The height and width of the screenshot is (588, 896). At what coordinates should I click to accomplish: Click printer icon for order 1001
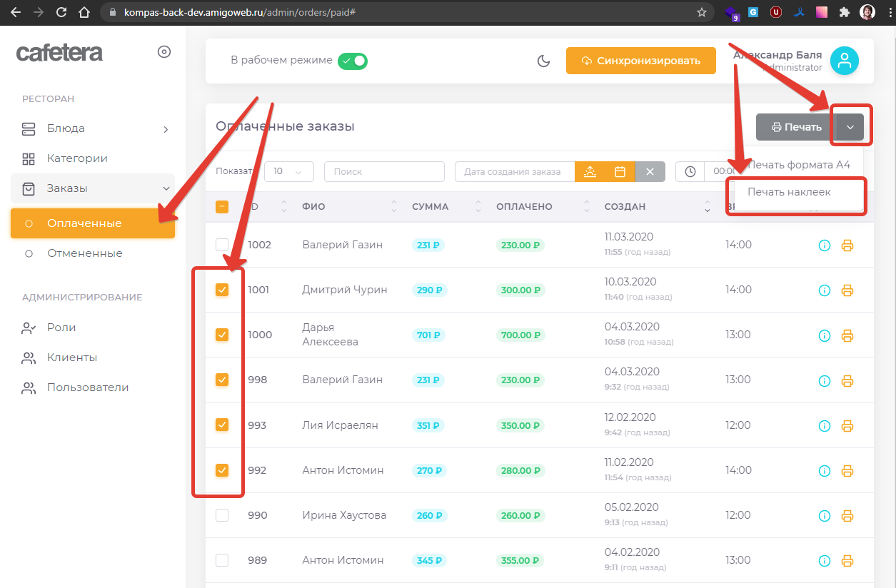(847, 290)
